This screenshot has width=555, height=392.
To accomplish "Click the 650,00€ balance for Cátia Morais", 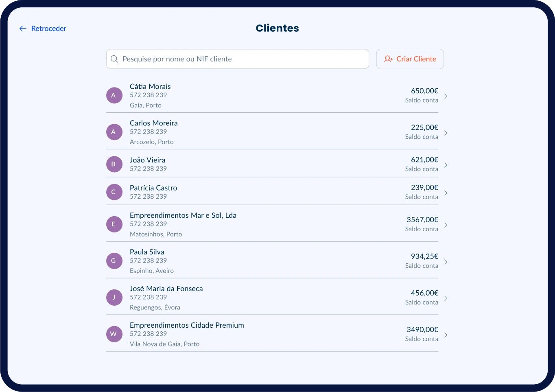I will click(x=424, y=91).
